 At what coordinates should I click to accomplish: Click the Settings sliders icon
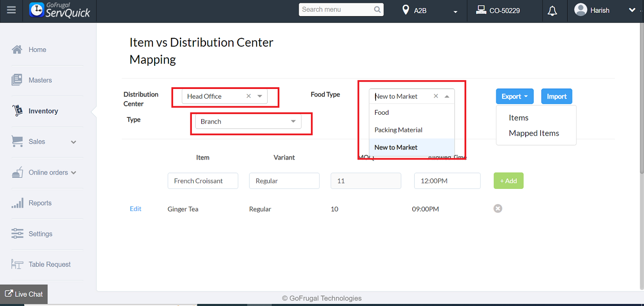[x=17, y=234]
